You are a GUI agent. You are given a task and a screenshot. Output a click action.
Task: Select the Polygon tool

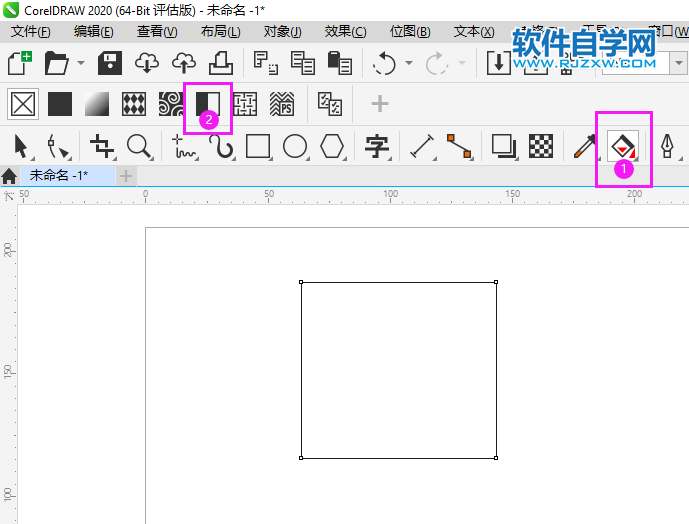pyautogui.click(x=332, y=146)
